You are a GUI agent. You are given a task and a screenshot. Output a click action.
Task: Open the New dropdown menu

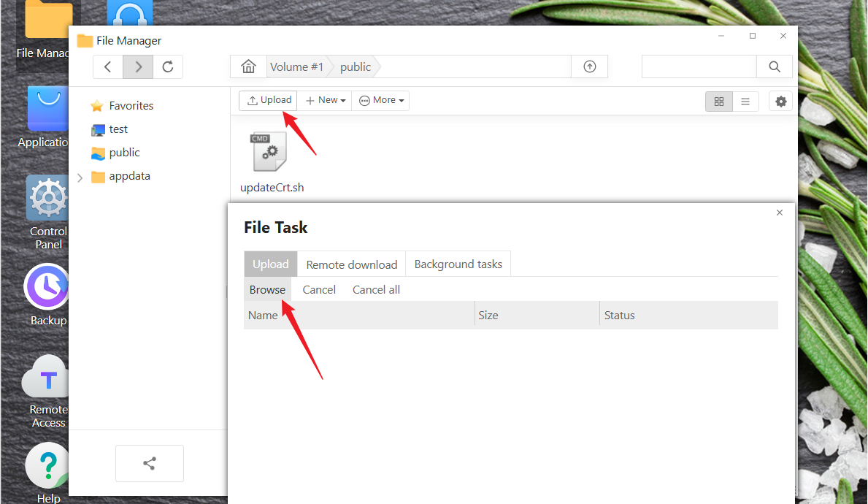(x=325, y=101)
